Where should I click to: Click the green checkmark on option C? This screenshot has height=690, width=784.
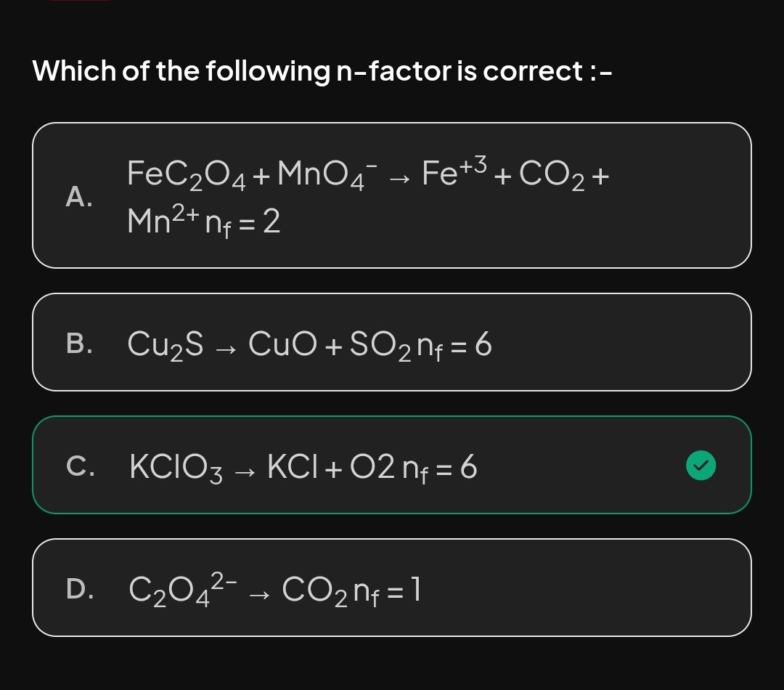701,466
